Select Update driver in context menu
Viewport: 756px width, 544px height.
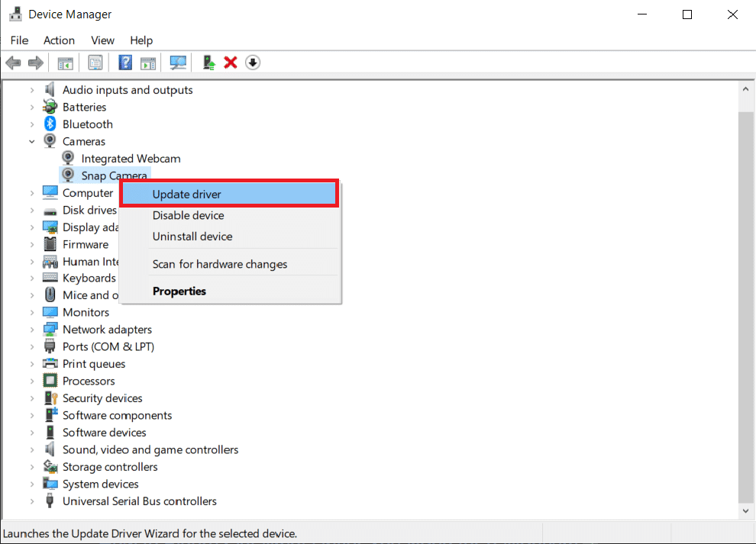pyautogui.click(x=186, y=194)
